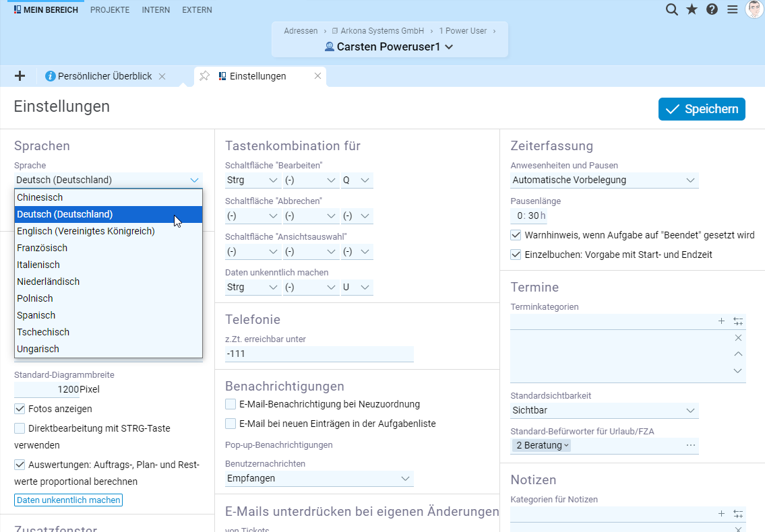
Task: Close the Einstellungen tab
Action: click(317, 75)
